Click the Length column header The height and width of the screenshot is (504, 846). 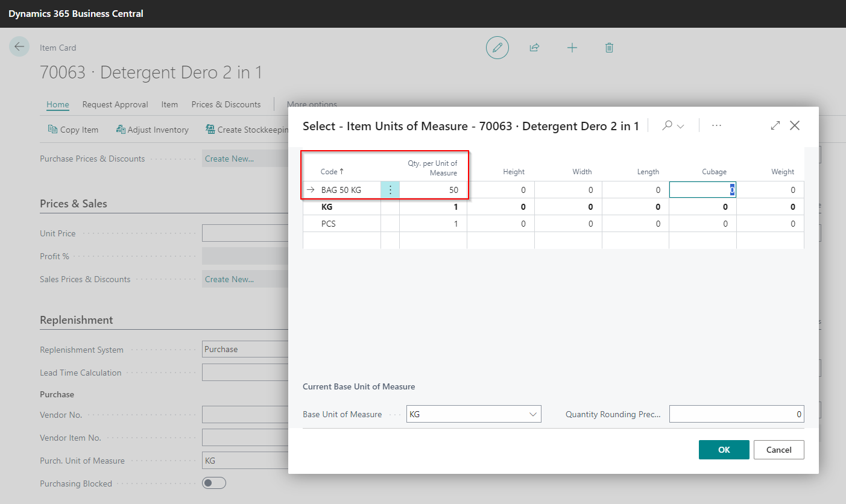click(648, 172)
